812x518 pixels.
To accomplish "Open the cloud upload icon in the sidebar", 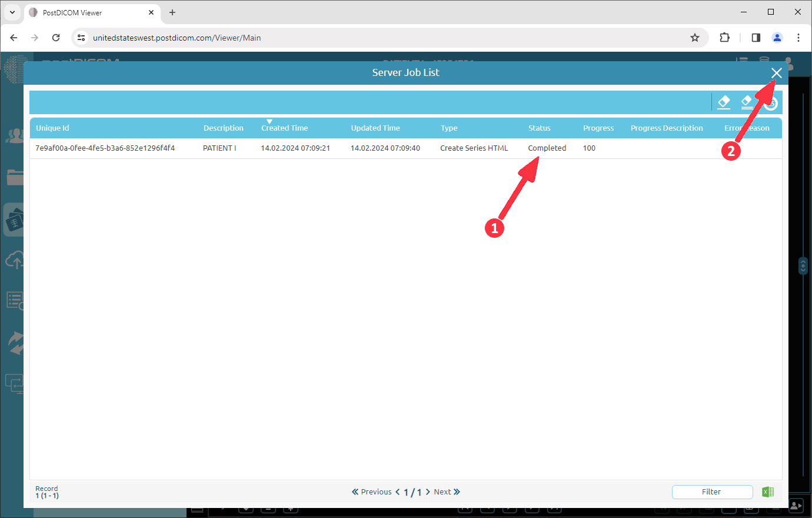I will tap(13, 260).
